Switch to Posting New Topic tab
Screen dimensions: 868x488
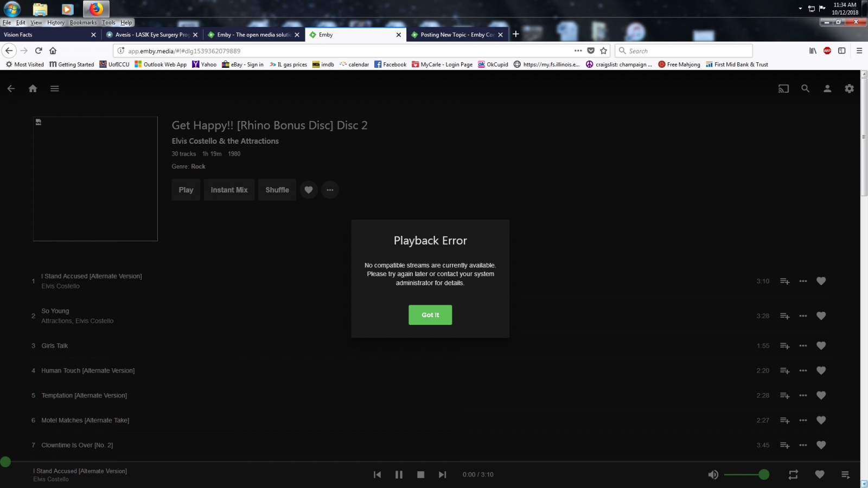(457, 35)
